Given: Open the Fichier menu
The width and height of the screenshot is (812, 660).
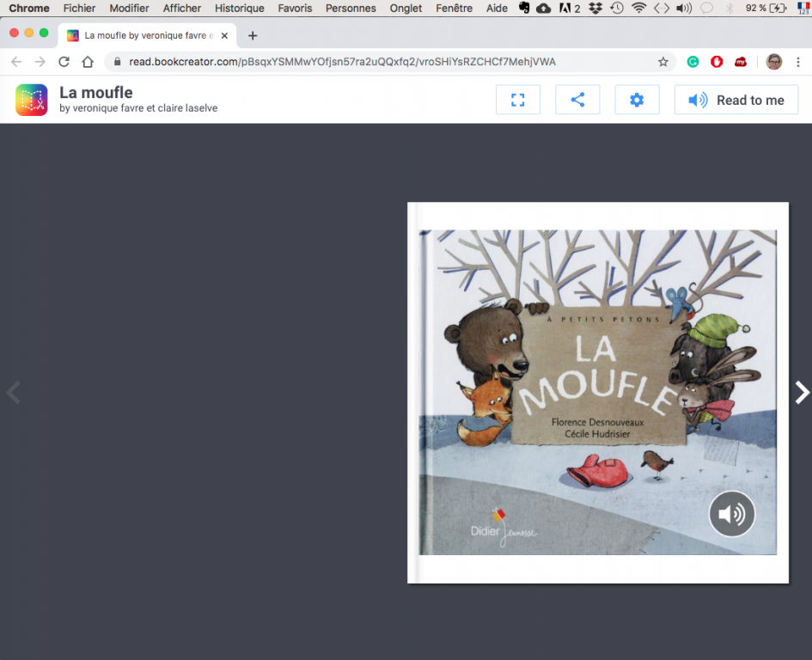Looking at the screenshot, I should click(79, 9).
